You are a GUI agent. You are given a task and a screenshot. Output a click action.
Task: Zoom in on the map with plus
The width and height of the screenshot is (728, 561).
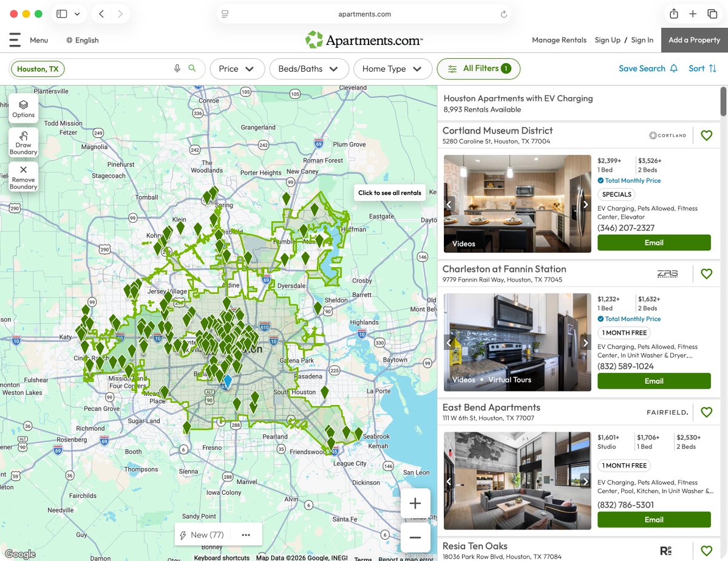[x=415, y=503]
